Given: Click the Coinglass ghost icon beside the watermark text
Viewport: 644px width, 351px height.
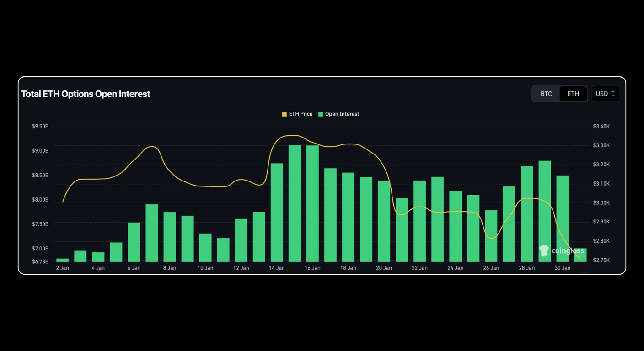Looking at the screenshot, I should pyautogui.click(x=544, y=250).
